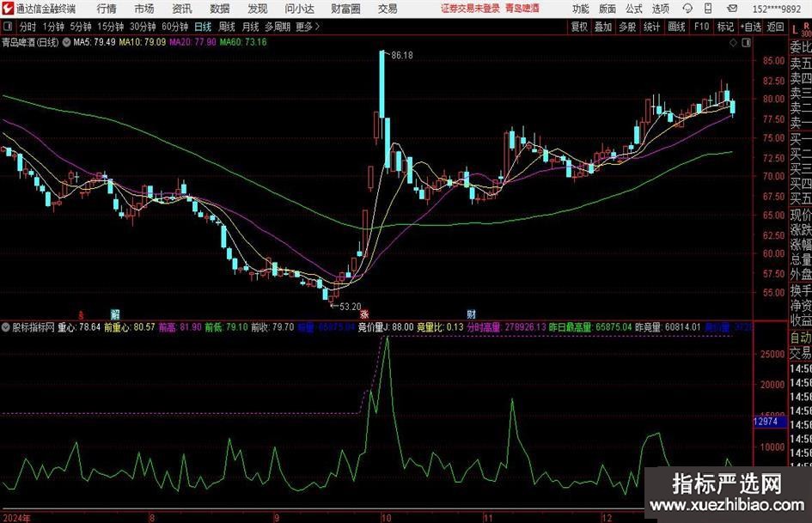Toggle the left sidebar panel icon
Screen dimensions: 812x523
[8, 27]
